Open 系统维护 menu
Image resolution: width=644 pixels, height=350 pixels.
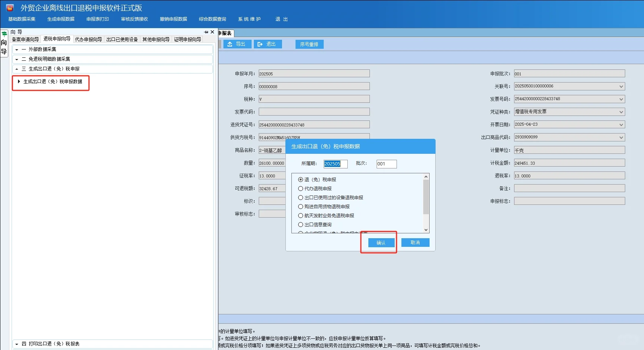click(x=249, y=19)
